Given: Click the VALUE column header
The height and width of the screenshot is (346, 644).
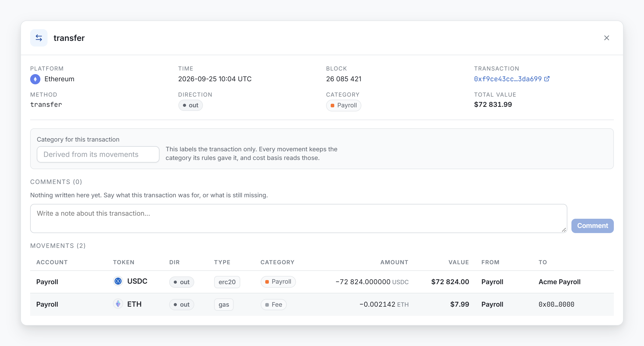Looking at the screenshot, I should [458, 262].
